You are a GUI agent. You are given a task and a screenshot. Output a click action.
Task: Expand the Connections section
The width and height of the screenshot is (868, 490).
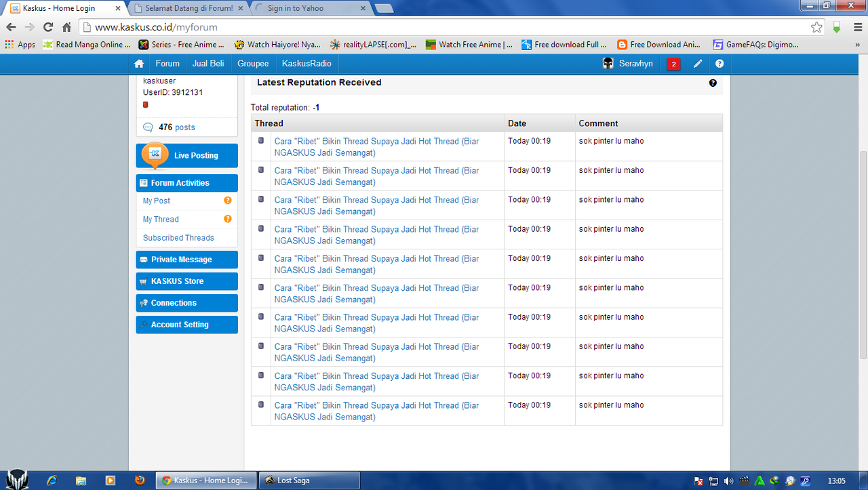(187, 303)
